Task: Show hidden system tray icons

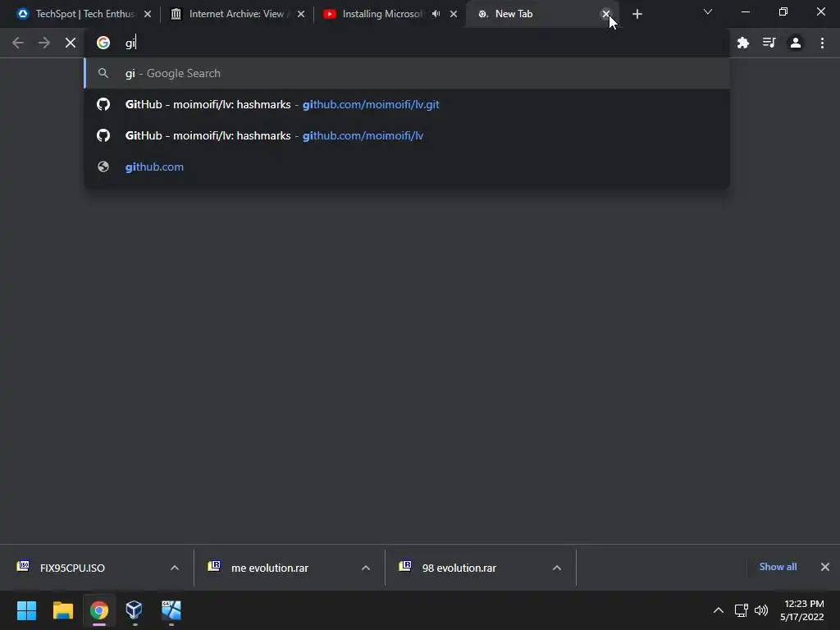Action: tap(719, 610)
